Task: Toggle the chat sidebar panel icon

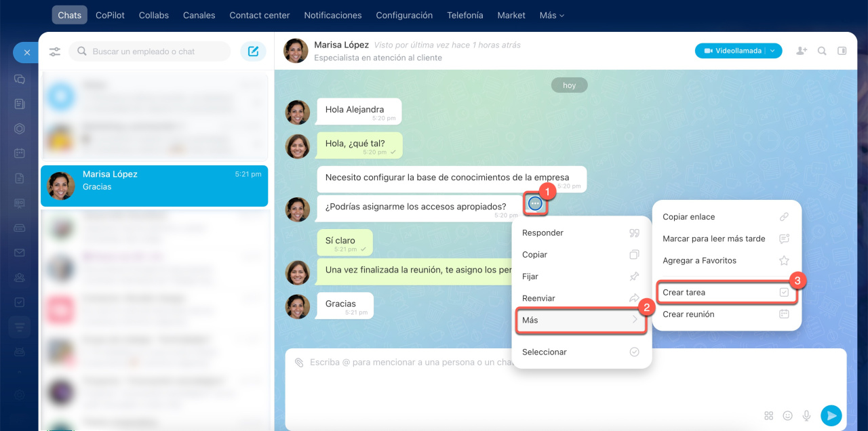Action: 842,51
